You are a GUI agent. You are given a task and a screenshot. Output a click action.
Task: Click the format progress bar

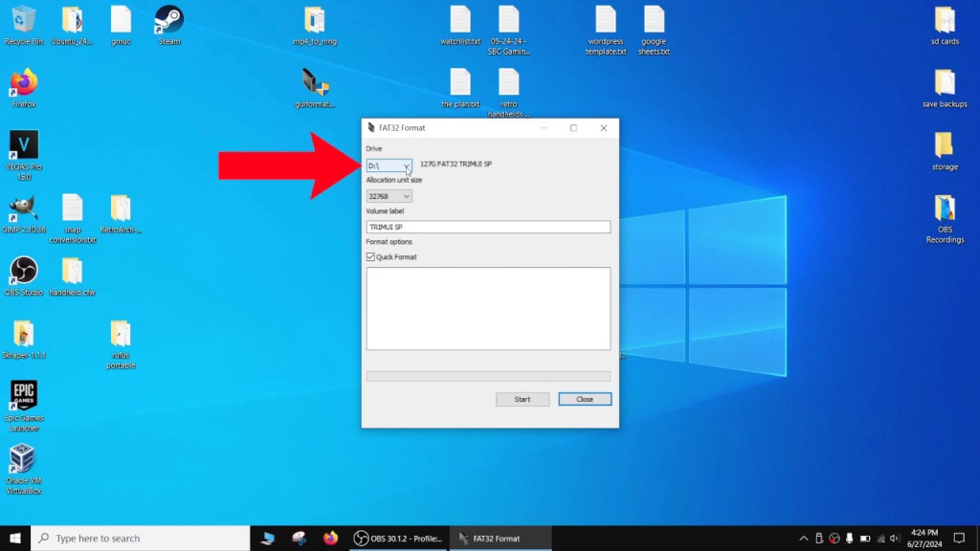click(488, 376)
